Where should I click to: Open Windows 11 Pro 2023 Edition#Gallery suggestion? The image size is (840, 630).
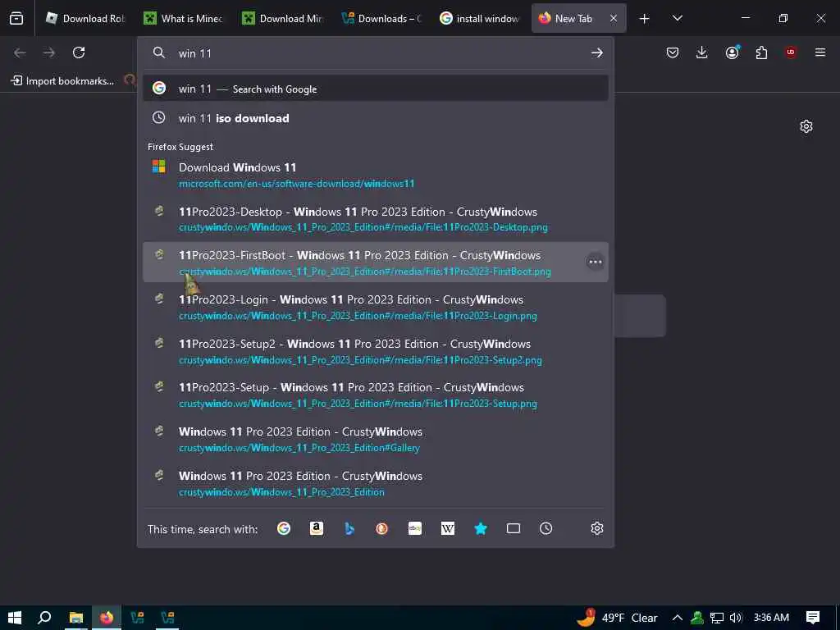pyautogui.click(x=376, y=439)
